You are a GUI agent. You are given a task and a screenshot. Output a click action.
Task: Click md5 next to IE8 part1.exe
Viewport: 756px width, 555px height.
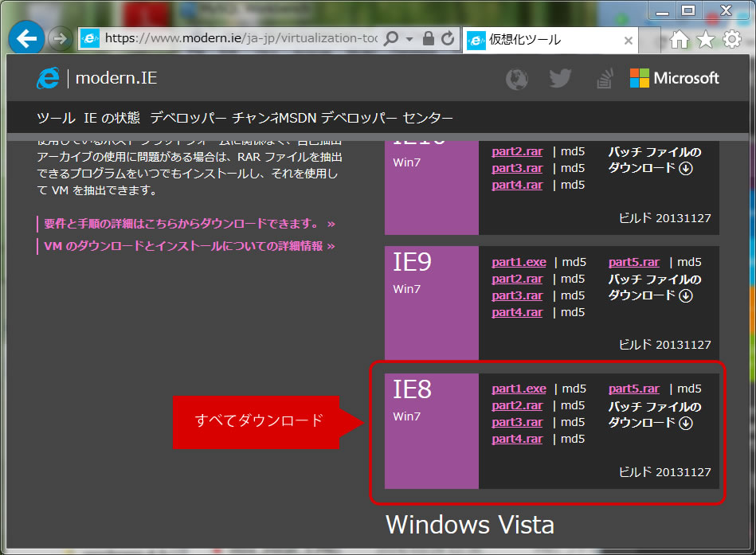click(x=574, y=389)
